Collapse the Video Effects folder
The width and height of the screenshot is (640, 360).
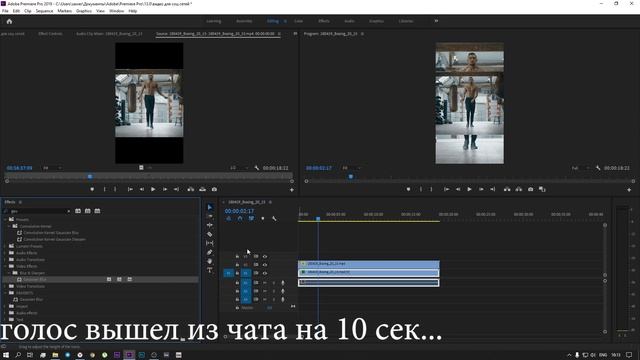point(5,266)
